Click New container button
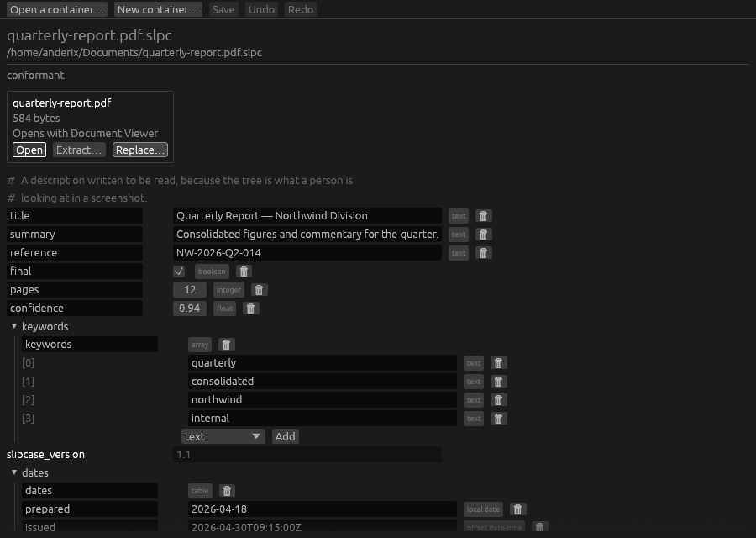This screenshot has height=538, width=756. click(x=158, y=9)
